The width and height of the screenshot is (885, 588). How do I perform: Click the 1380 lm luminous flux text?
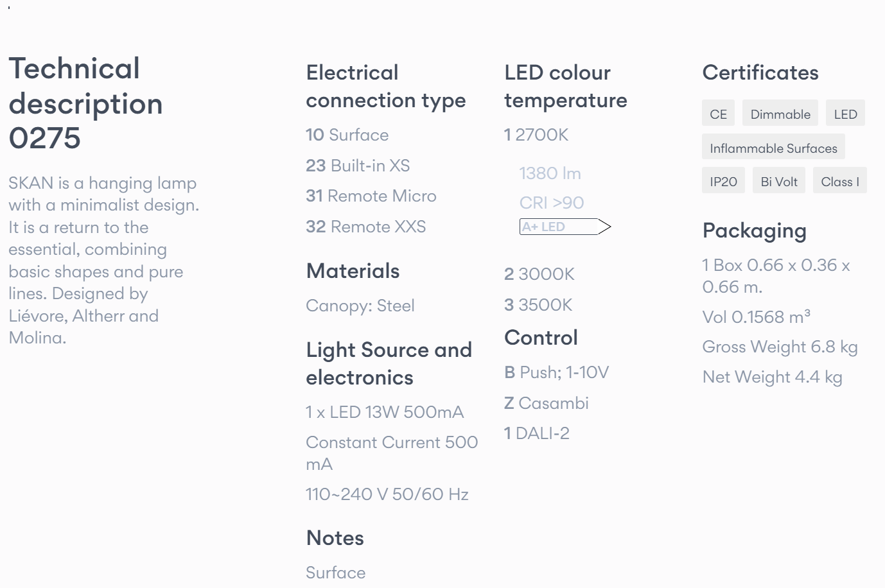click(x=550, y=173)
